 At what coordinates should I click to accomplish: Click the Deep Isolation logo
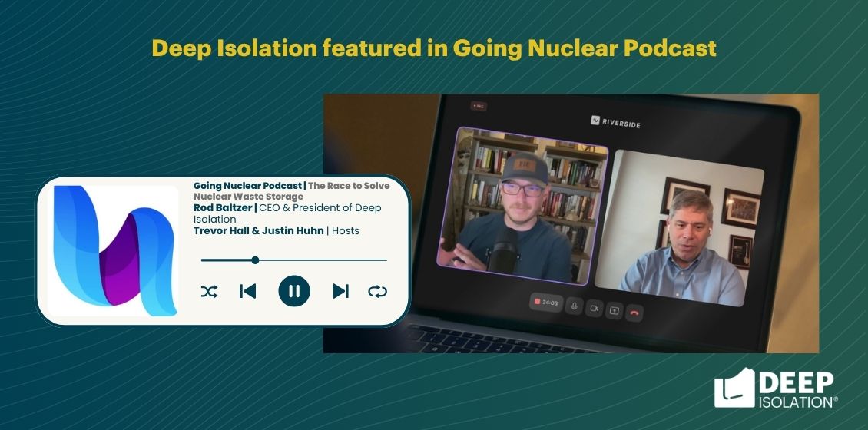click(776, 389)
